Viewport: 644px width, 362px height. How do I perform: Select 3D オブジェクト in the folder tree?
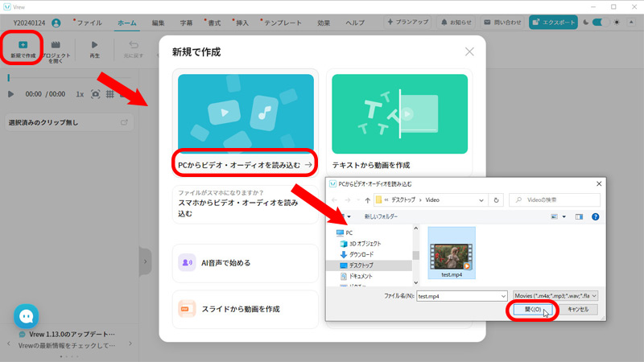point(361,244)
